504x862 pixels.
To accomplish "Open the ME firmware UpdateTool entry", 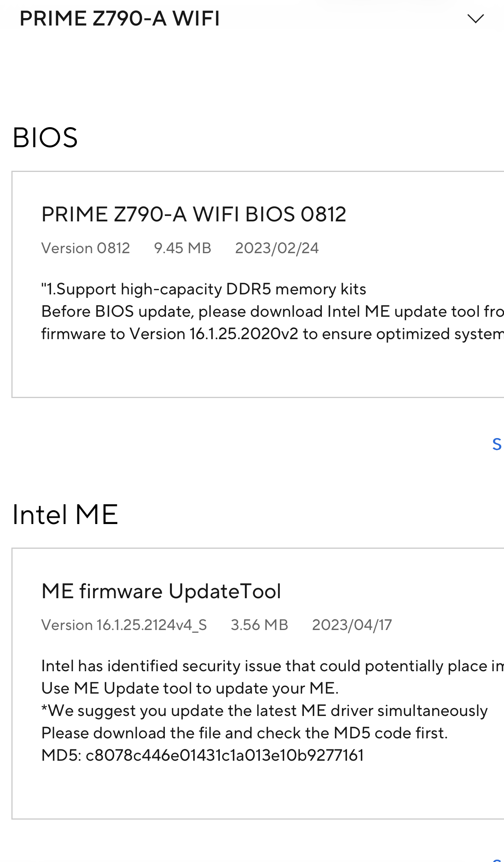I will coord(161,591).
